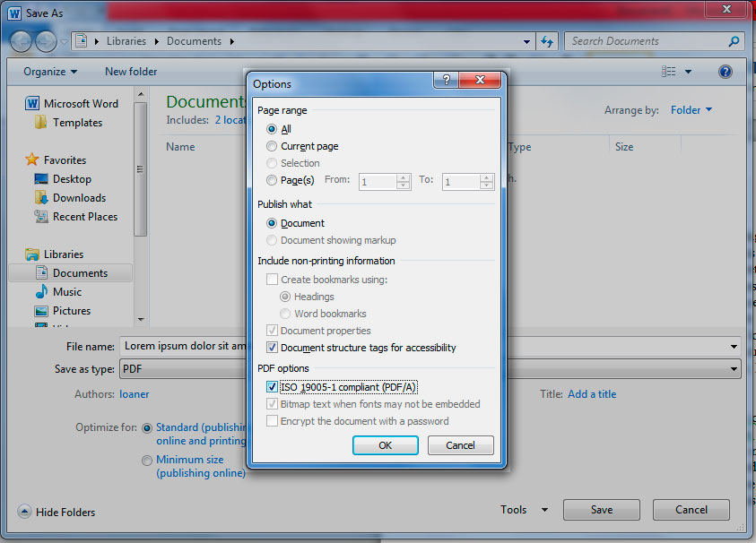Click the Options dialog help question button
This screenshot has width=756, height=543.
pyautogui.click(x=447, y=80)
